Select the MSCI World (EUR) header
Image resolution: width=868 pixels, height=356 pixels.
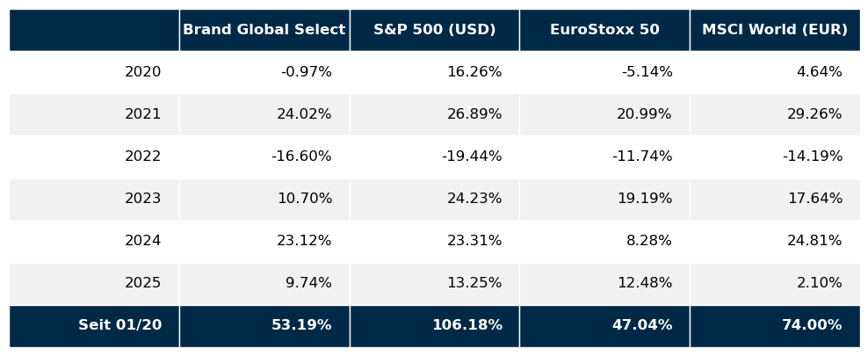pos(774,30)
